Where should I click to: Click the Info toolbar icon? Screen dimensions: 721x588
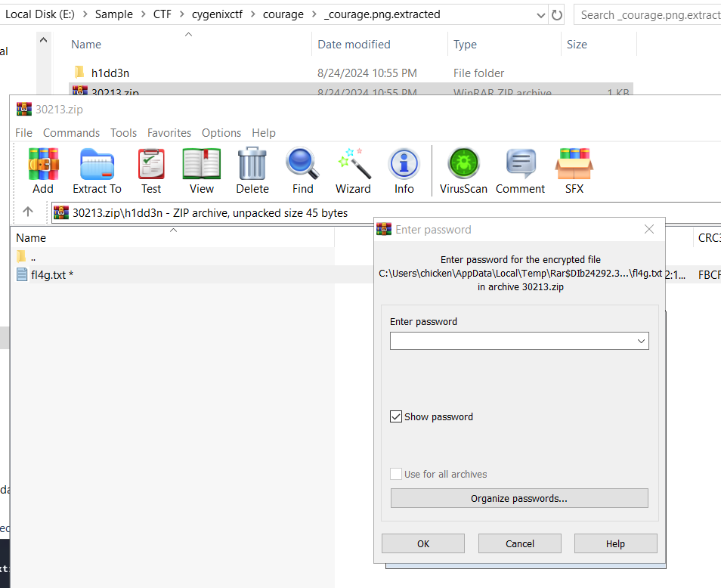pyautogui.click(x=404, y=164)
